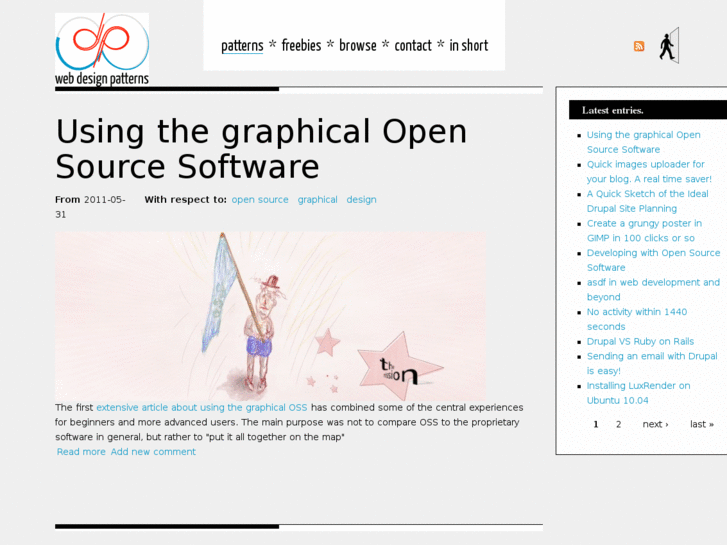Click current page number 1 in pager

tap(596, 424)
